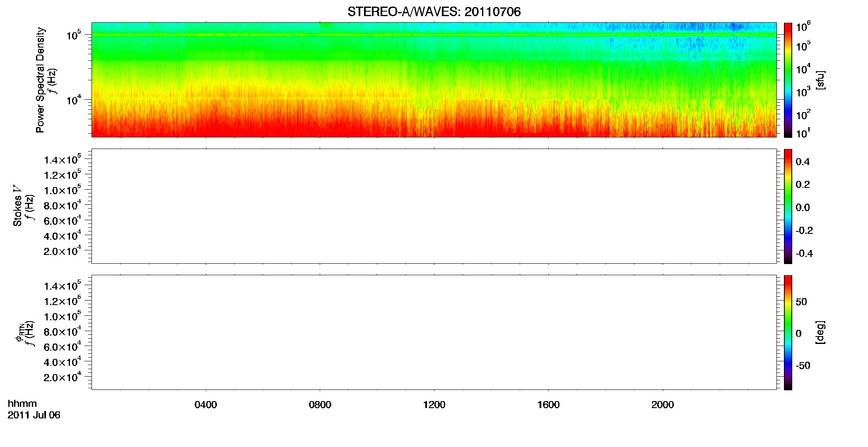Image resolution: width=868 pixels, height=447 pixels.
Task: Click the empty Stokes V plot panel
Action: 434,206
